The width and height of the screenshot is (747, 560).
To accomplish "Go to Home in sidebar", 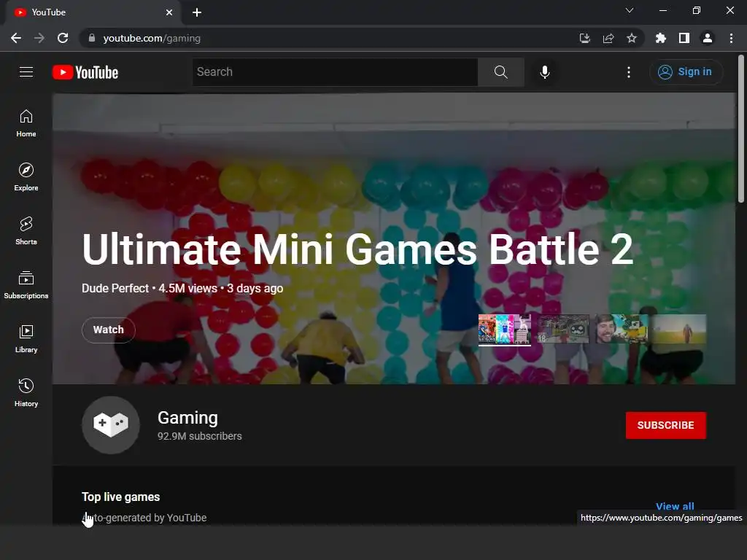I will pos(26,123).
